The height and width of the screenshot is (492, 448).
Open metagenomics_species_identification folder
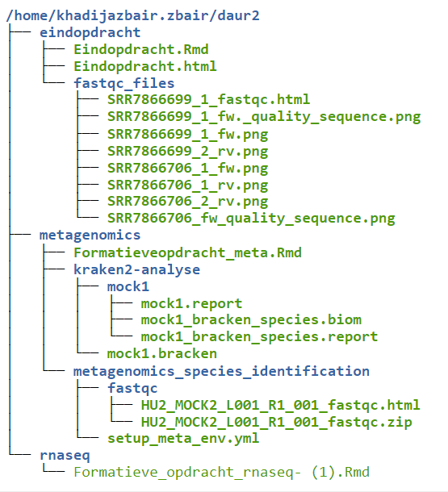pyautogui.click(x=221, y=371)
